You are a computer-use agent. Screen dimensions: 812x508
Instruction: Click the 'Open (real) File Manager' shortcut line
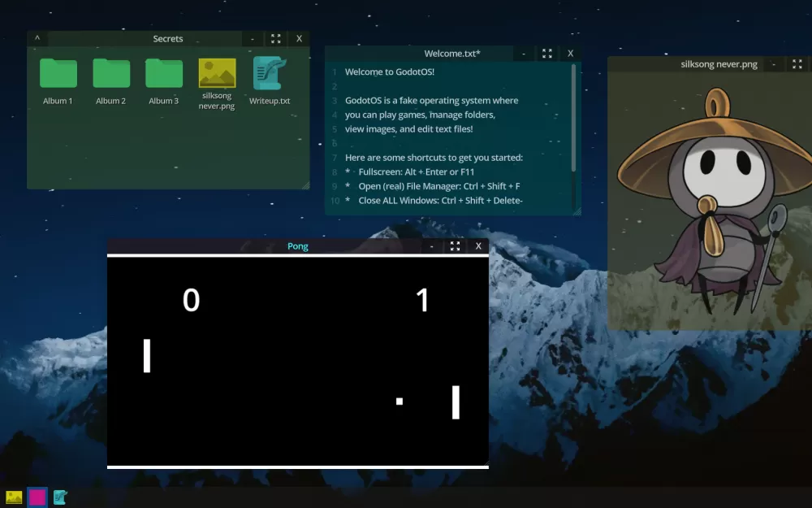433,186
